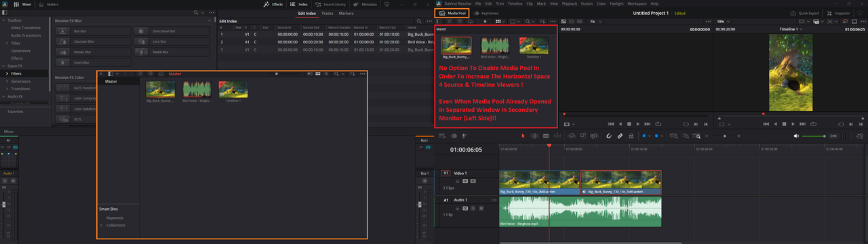Collapse the Toolbox tree section

(3, 20)
